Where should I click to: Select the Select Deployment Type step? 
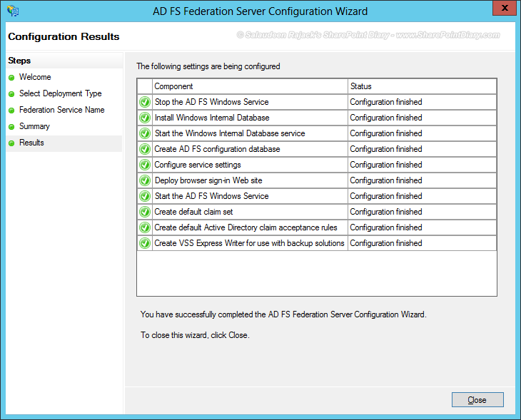click(60, 93)
